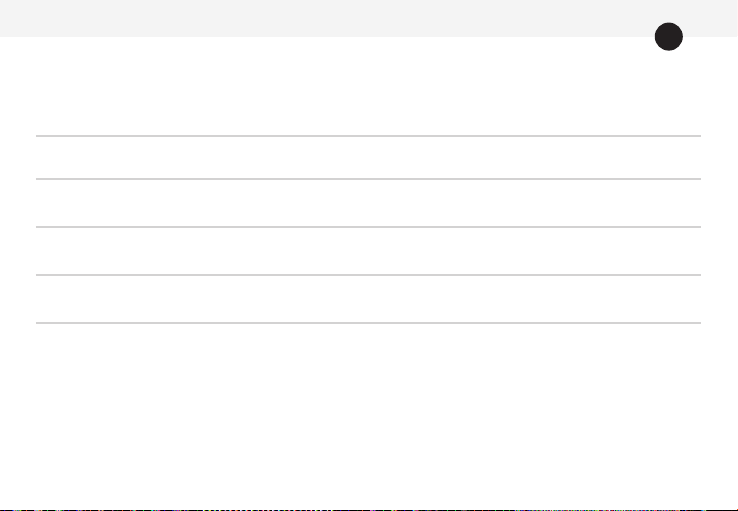
Task: Select the second empty list row
Action: pos(369,203)
